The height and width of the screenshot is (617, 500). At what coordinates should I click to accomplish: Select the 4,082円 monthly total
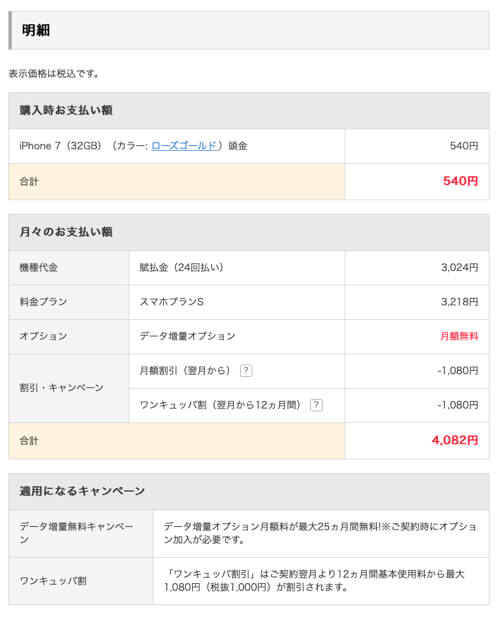tap(455, 440)
